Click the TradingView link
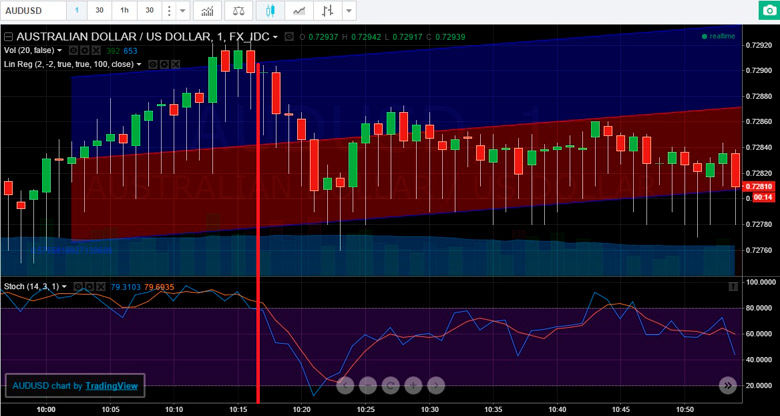The width and height of the screenshot is (780, 416). [x=111, y=386]
